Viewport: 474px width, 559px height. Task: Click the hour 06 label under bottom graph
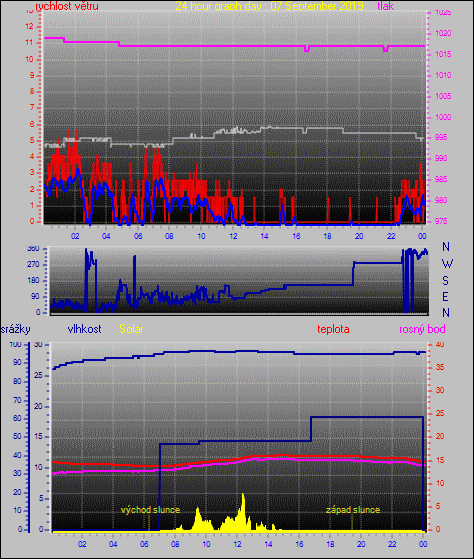[144, 544]
